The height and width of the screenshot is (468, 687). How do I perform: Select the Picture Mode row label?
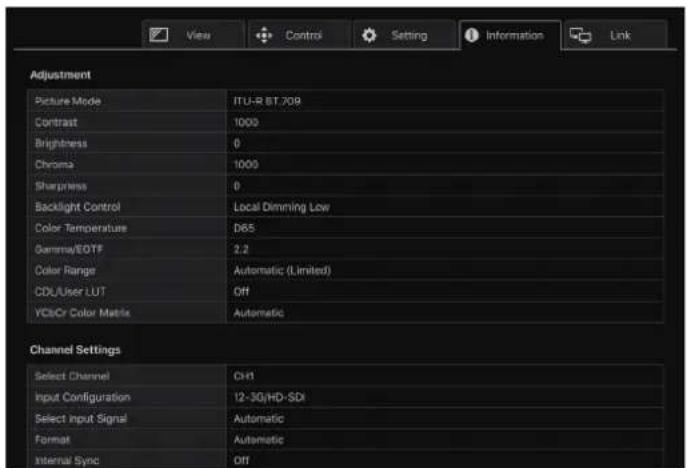click(68, 101)
